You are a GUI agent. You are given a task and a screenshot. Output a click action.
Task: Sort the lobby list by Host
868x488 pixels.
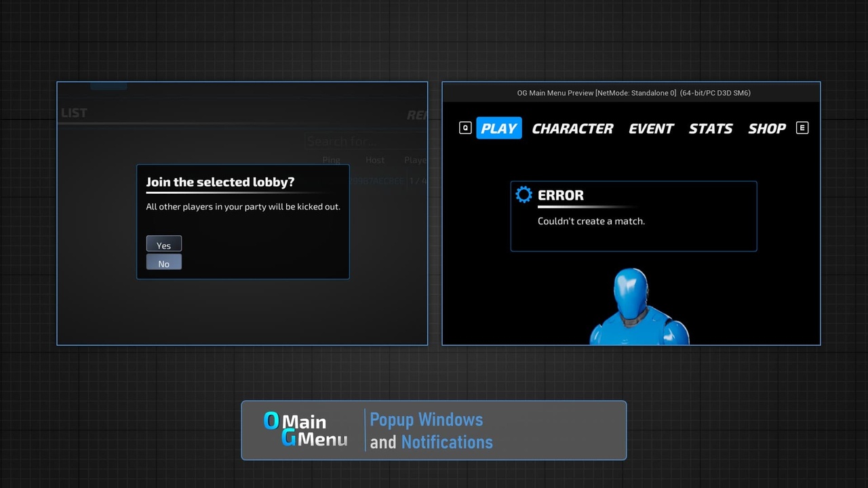pos(374,160)
